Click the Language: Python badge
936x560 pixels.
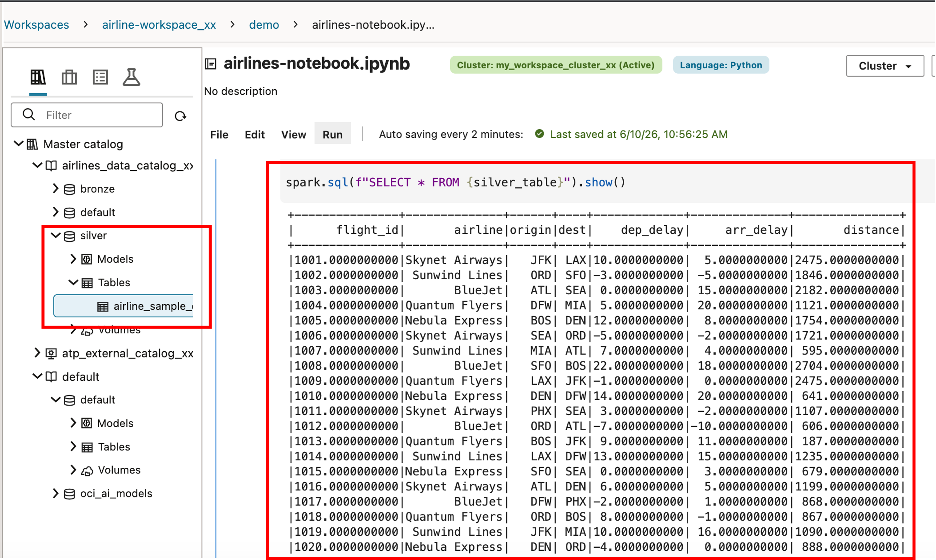coord(720,65)
